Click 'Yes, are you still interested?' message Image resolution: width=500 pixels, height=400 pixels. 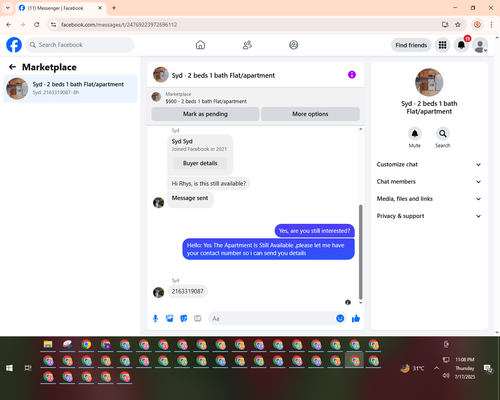(x=314, y=231)
